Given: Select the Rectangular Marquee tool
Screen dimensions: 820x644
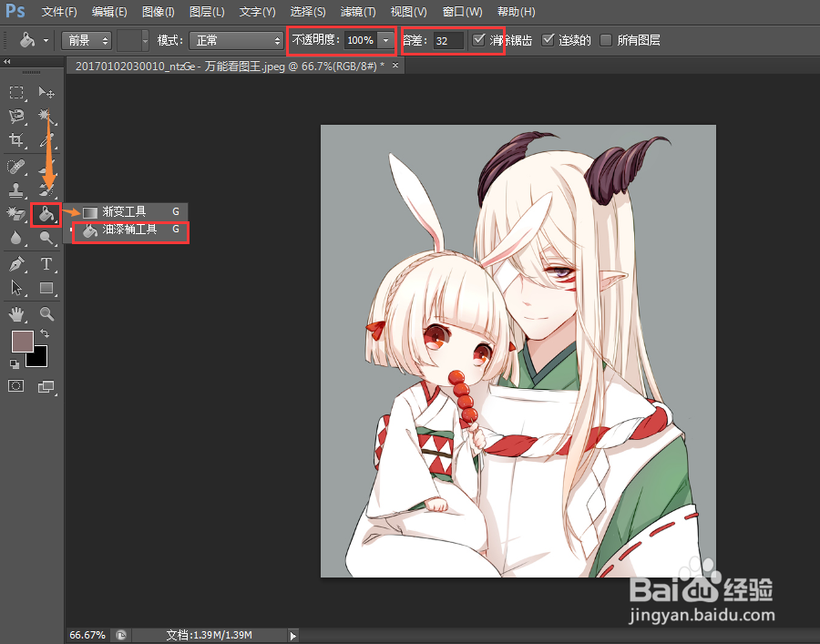Looking at the screenshot, I should (15, 92).
